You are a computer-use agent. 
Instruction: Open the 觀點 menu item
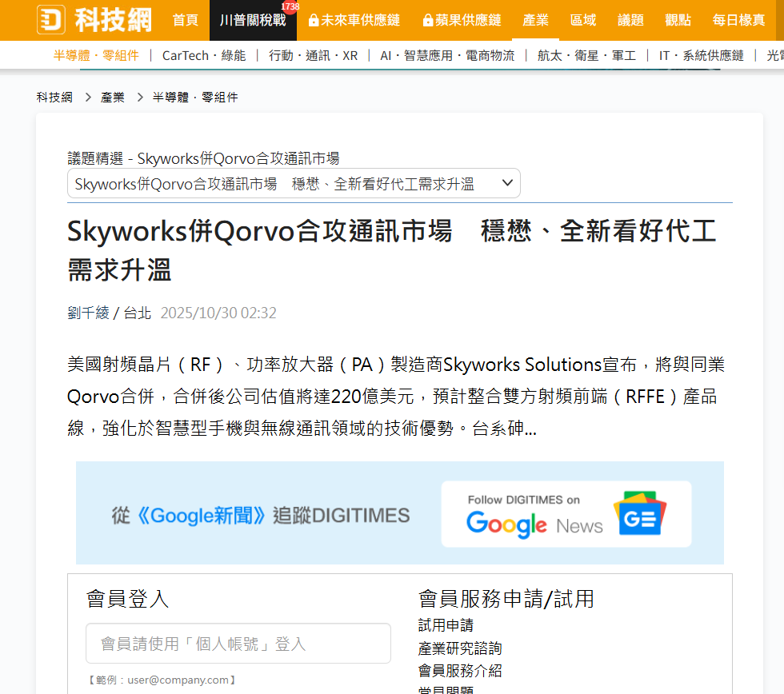(x=678, y=20)
